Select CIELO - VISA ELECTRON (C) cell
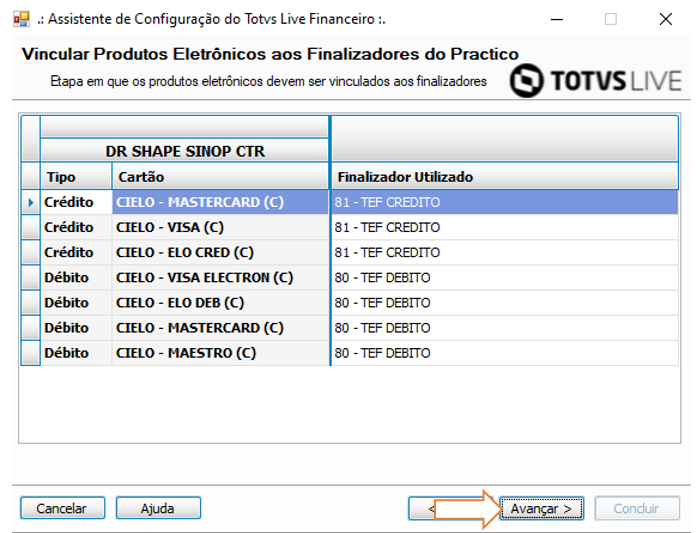Screen dimensions: 696x533 click(x=220, y=278)
